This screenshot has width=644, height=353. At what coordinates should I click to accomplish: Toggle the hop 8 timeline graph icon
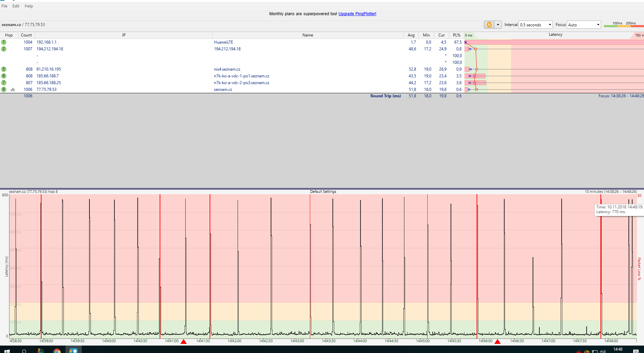13,90
